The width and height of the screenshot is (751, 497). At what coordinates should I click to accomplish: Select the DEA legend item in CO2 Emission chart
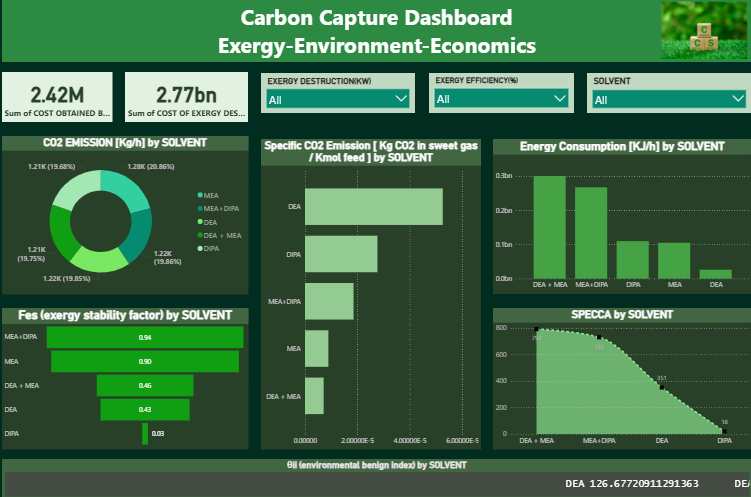[200, 221]
